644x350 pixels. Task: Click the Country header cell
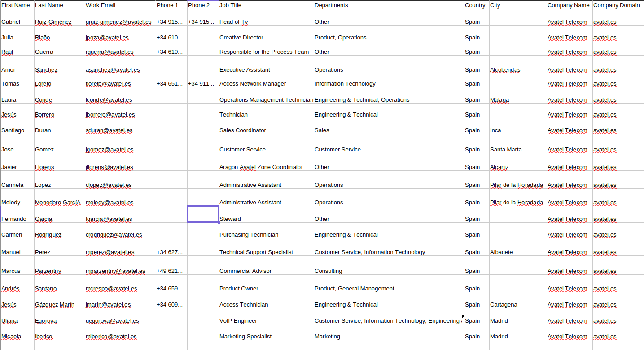coord(477,5)
